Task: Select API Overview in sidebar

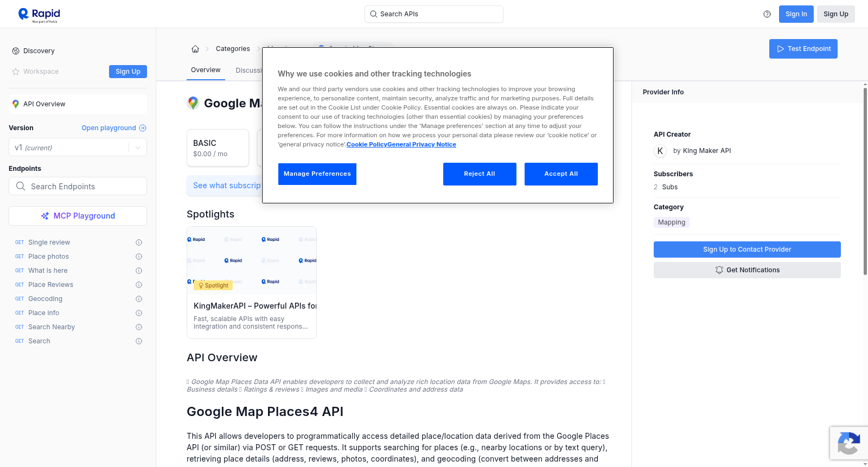Action: click(78, 104)
